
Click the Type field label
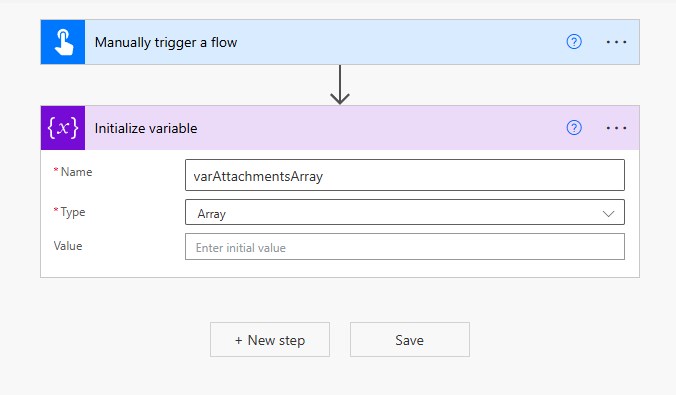73,212
